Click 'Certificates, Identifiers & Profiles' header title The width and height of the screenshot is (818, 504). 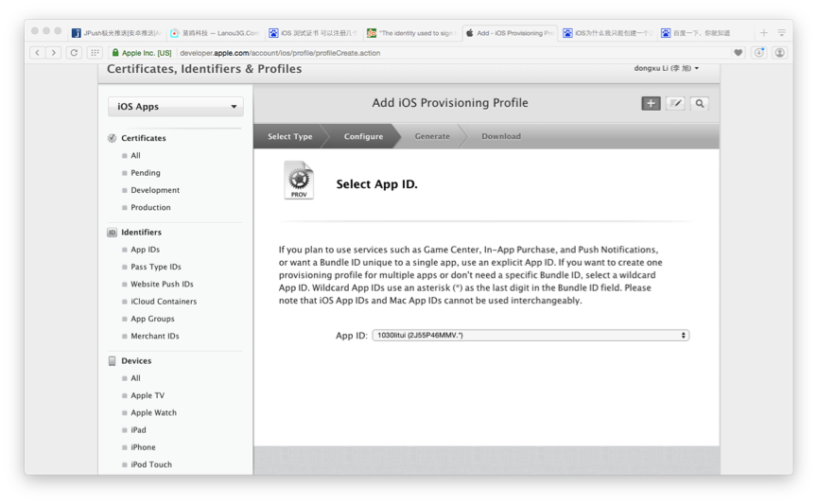204,69
